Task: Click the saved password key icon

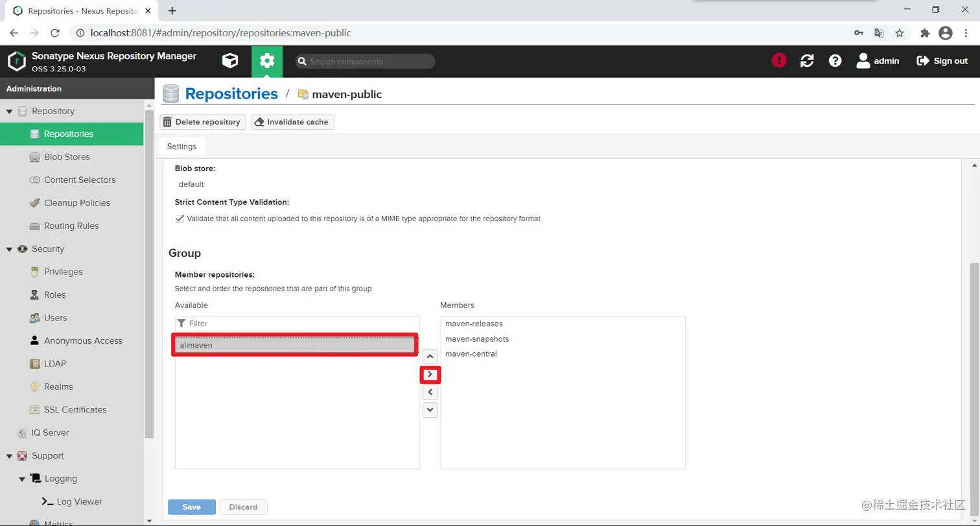Action: (x=858, y=32)
